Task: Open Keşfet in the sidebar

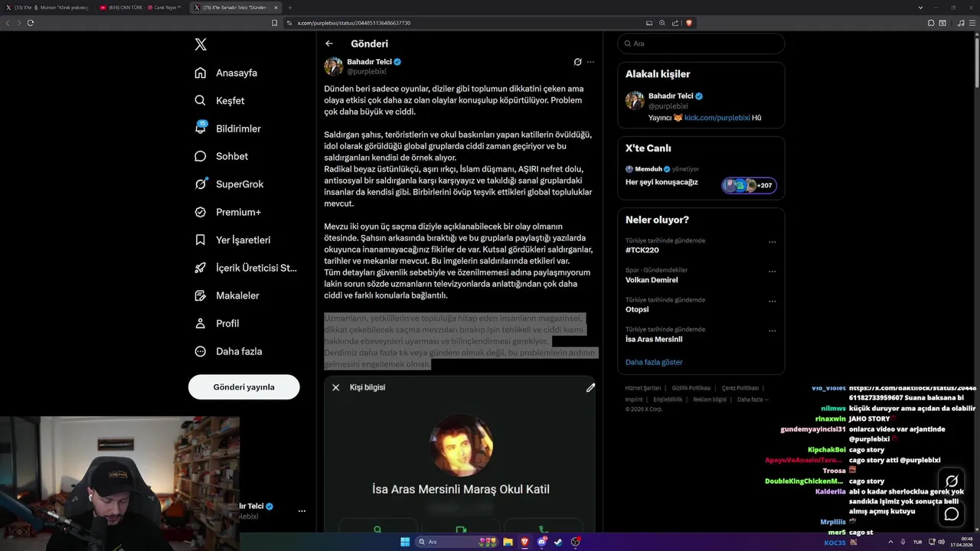Action: click(x=220, y=100)
